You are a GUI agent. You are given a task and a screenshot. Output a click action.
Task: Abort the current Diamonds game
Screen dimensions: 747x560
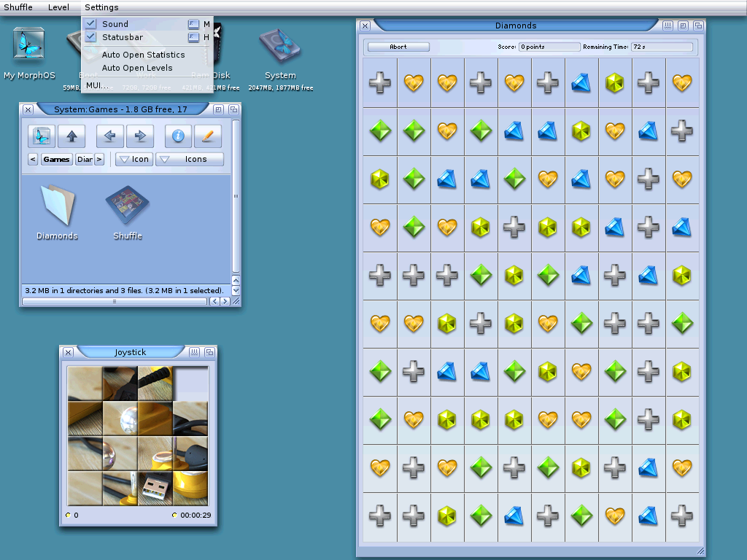click(398, 47)
